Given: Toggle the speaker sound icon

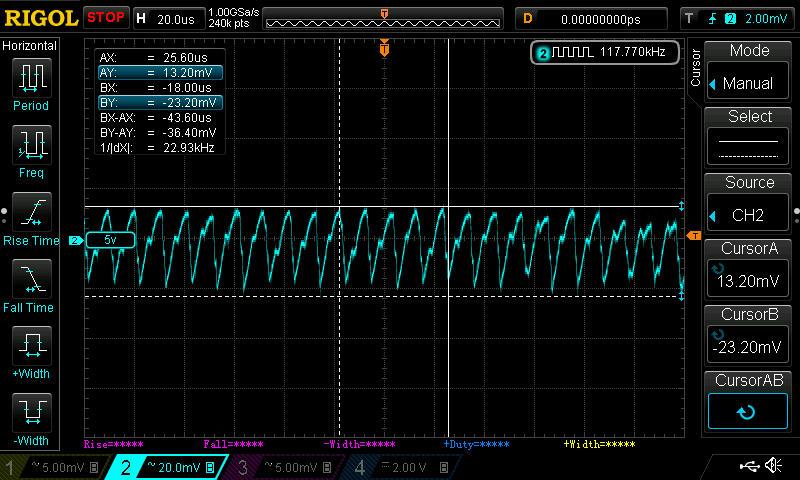Looking at the screenshot, I should pos(773,466).
